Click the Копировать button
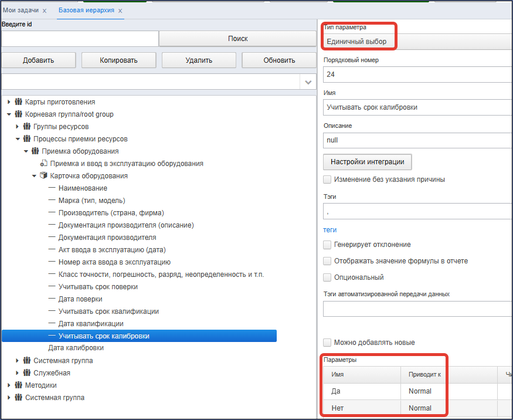 coord(118,60)
